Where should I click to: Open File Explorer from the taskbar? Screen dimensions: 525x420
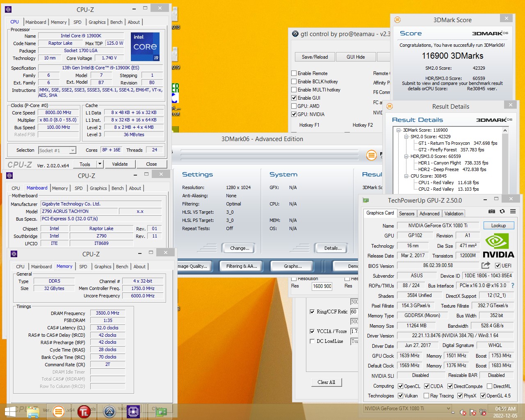(32, 411)
